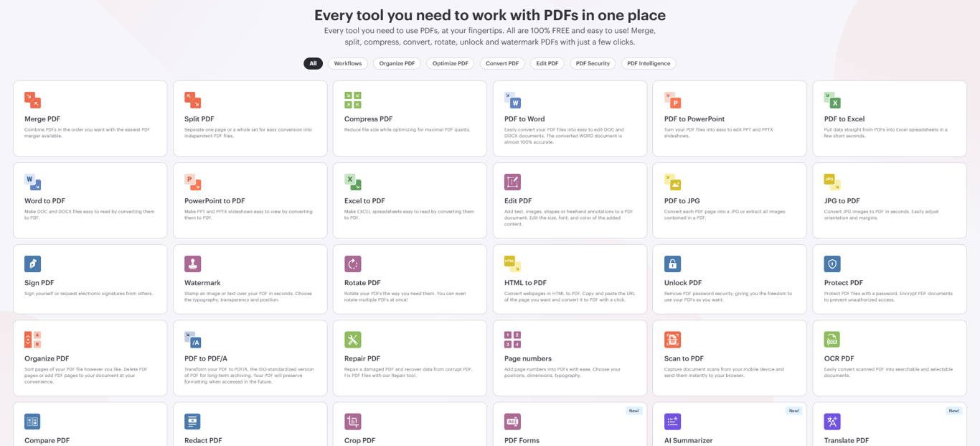Select the All filter tab

[x=313, y=63]
